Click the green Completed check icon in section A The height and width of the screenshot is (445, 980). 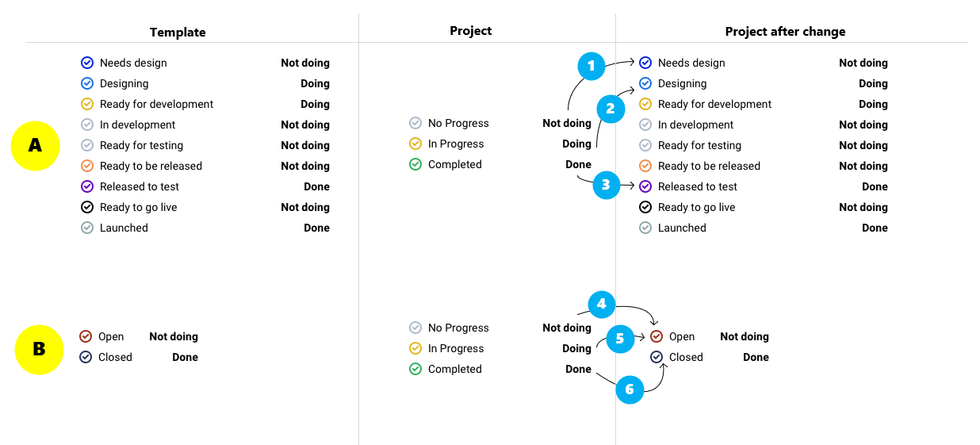click(415, 164)
